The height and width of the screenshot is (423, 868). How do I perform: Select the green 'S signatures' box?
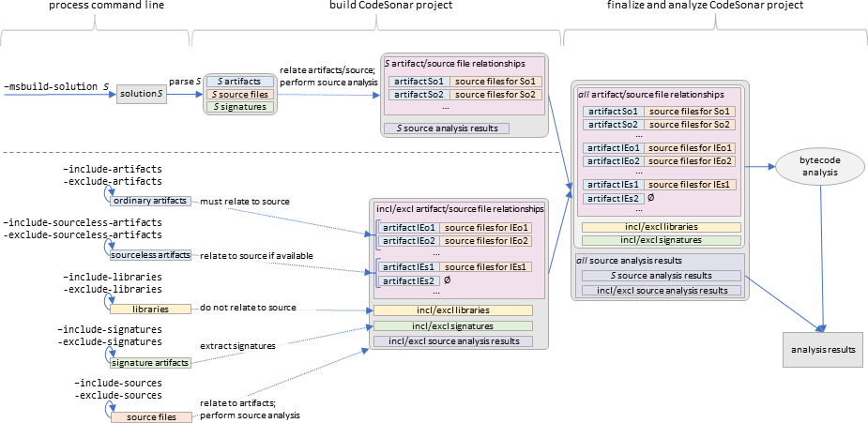tap(239, 106)
